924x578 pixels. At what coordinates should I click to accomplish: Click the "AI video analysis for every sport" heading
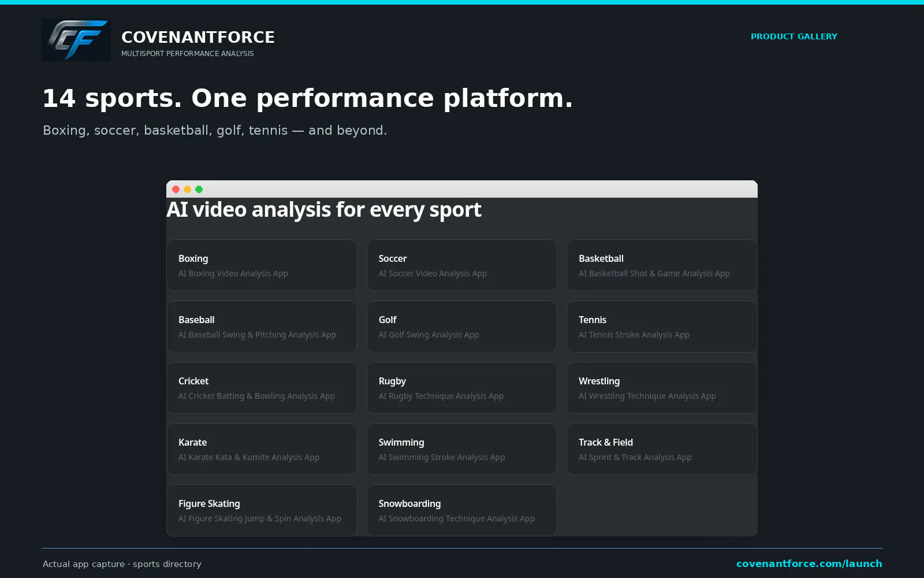324,210
